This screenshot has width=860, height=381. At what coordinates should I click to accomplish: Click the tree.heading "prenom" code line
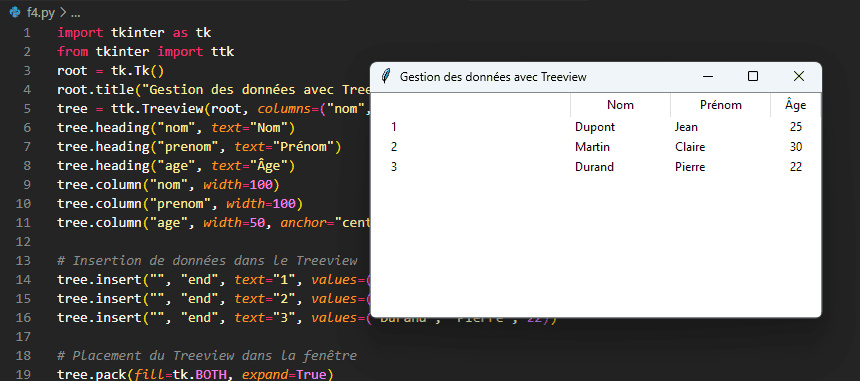[x=199, y=147]
